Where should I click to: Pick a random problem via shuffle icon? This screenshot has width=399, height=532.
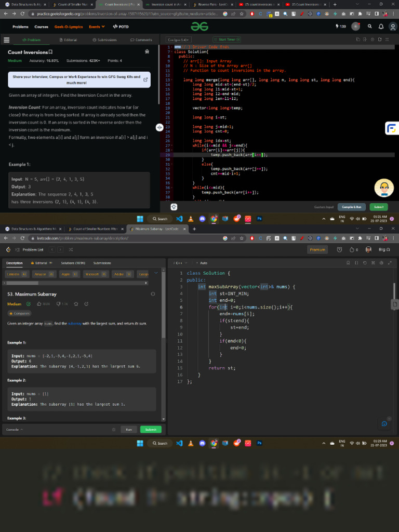(71, 250)
